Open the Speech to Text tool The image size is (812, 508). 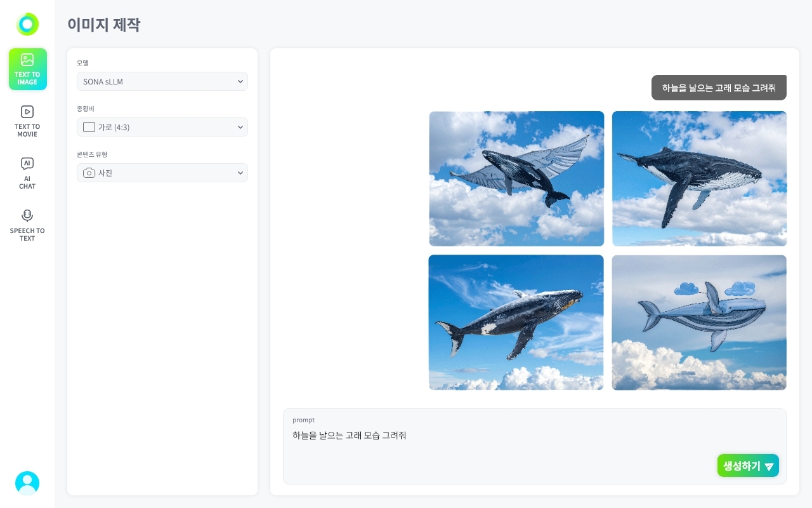click(x=27, y=225)
